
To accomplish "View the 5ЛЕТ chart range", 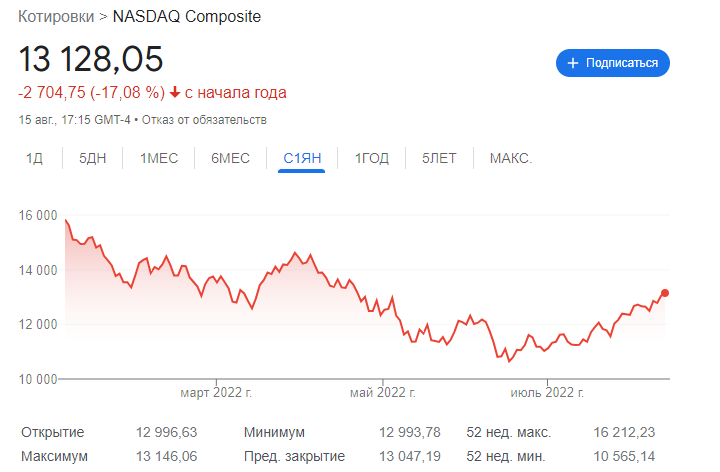I will coord(440,158).
